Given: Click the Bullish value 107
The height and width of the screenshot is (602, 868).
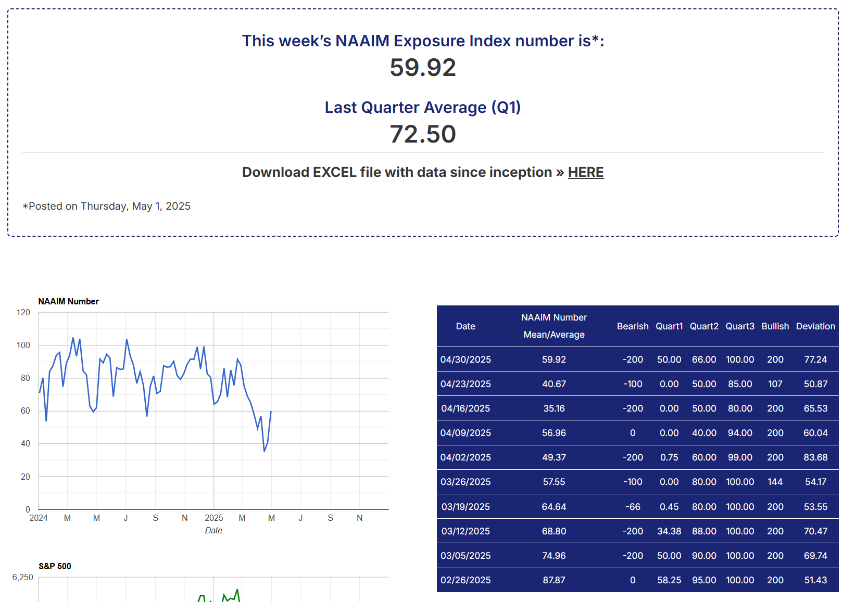Looking at the screenshot, I should pos(775,384).
